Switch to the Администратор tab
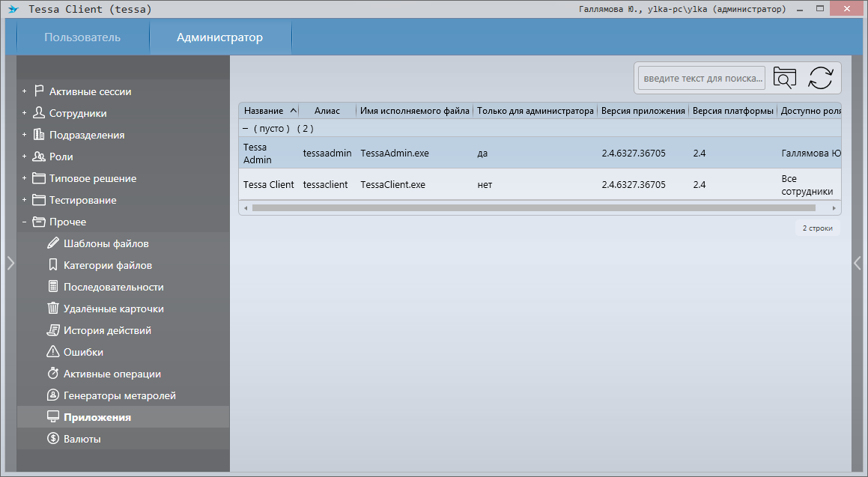Viewport: 868px width, 477px height. pyautogui.click(x=219, y=37)
